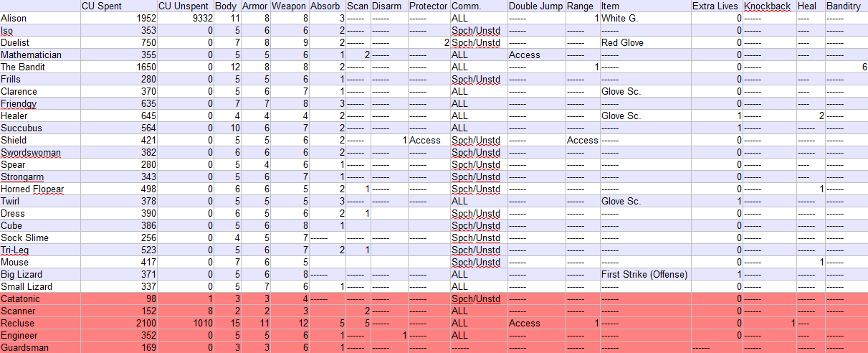Select Recluse's CU Unspent value 1010
The height and width of the screenshot is (353, 868).
[184, 323]
